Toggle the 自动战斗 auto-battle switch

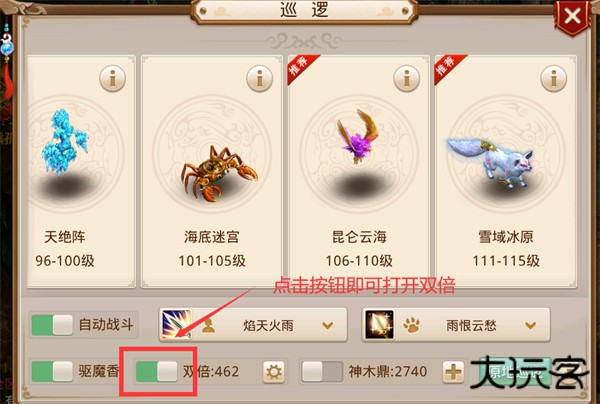coord(52,325)
